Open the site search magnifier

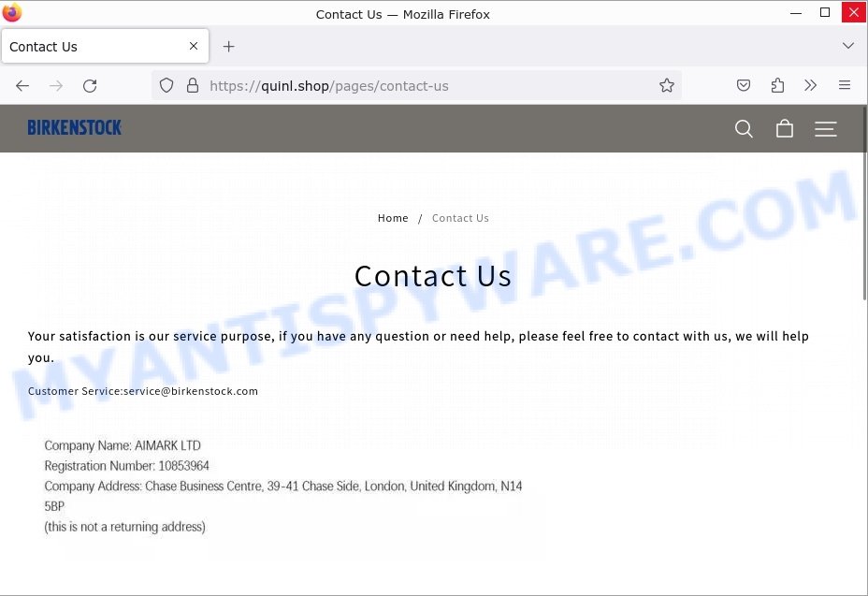pos(744,129)
